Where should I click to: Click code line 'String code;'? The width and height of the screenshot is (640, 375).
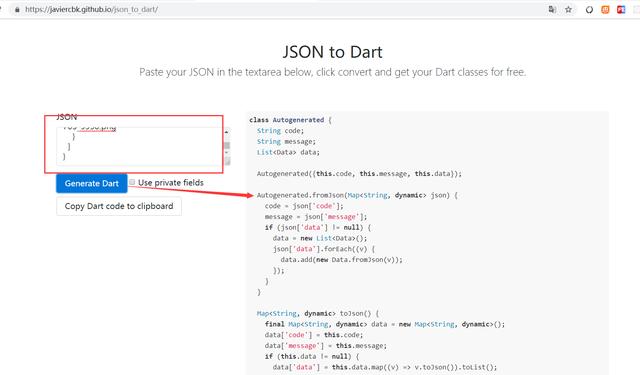(x=280, y=131)
